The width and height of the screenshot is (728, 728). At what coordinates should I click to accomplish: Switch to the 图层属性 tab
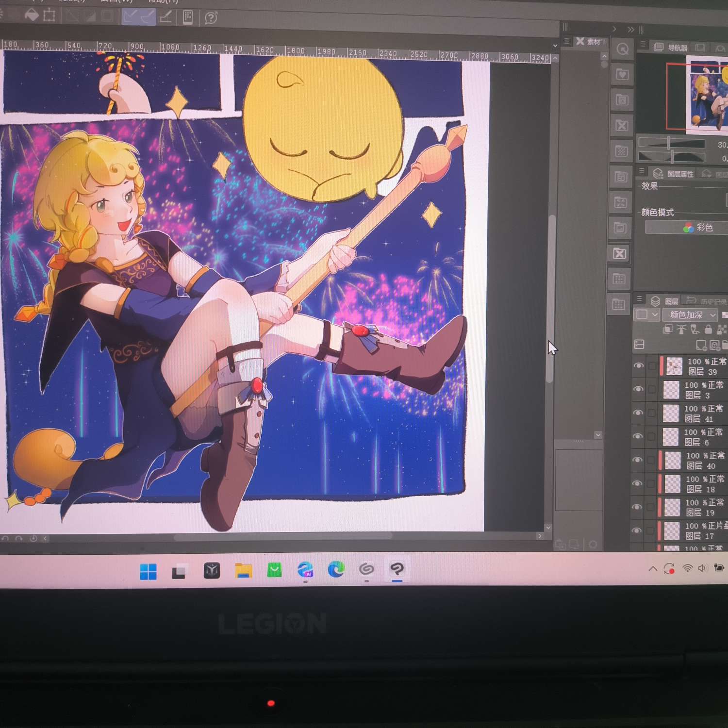(673, 174)
